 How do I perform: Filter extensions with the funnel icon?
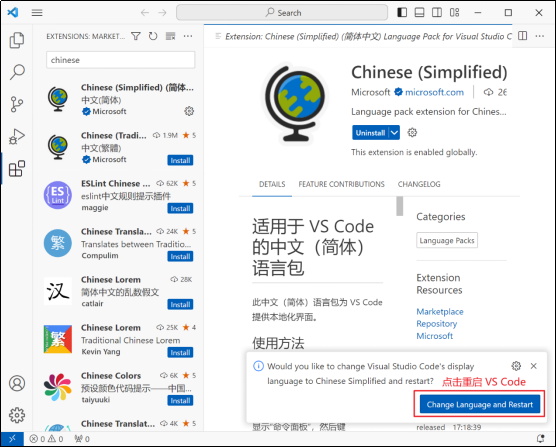(136, 36)
